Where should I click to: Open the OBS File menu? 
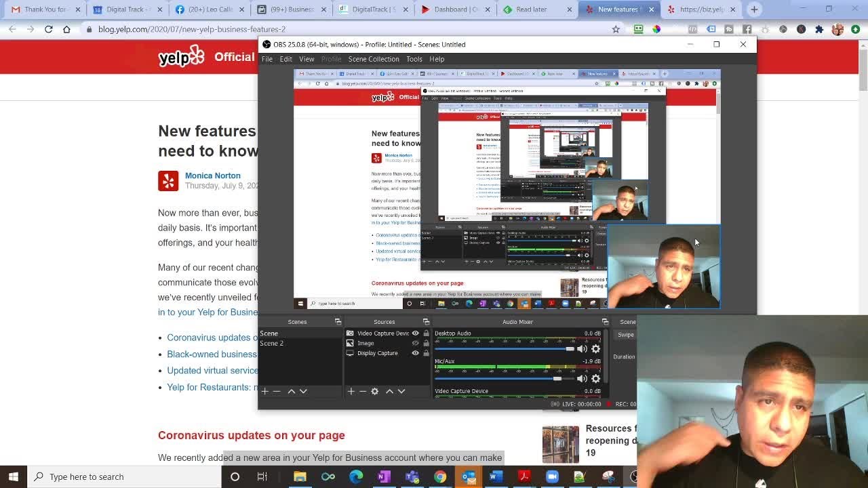point(267,59)
